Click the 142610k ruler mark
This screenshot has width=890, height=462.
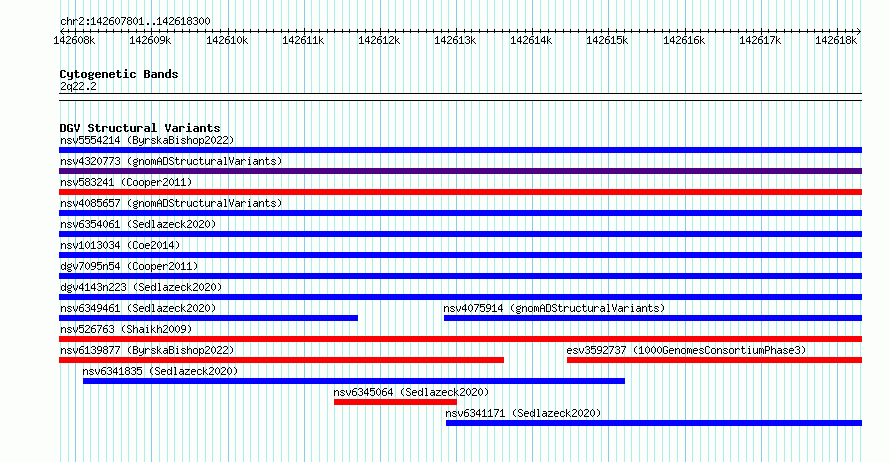tap(227, 40)
